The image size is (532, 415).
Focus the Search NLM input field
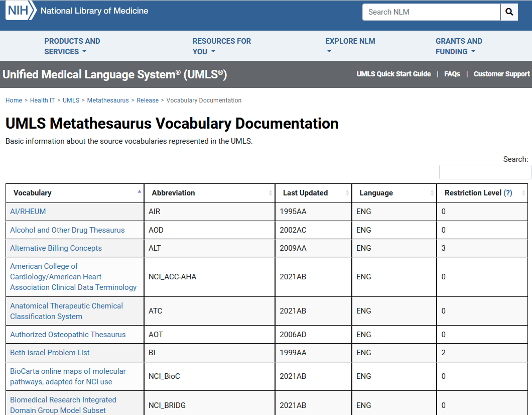pos(431,12)
